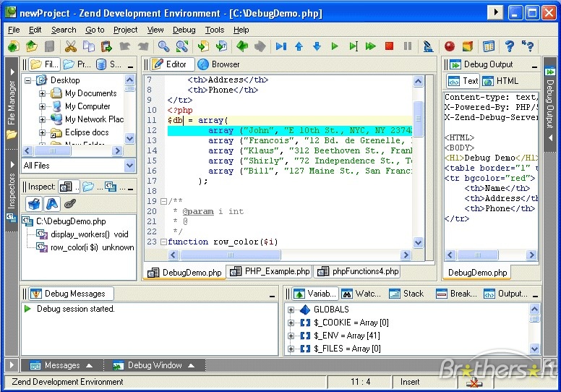
Task: Start debugging with the green Run arrow
Action: [335, 46]
